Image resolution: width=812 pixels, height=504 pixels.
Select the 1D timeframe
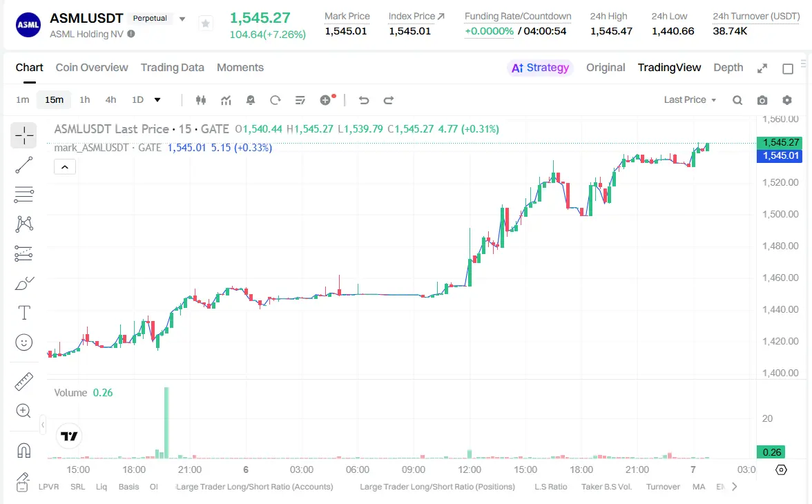click(x=137, y=100)
